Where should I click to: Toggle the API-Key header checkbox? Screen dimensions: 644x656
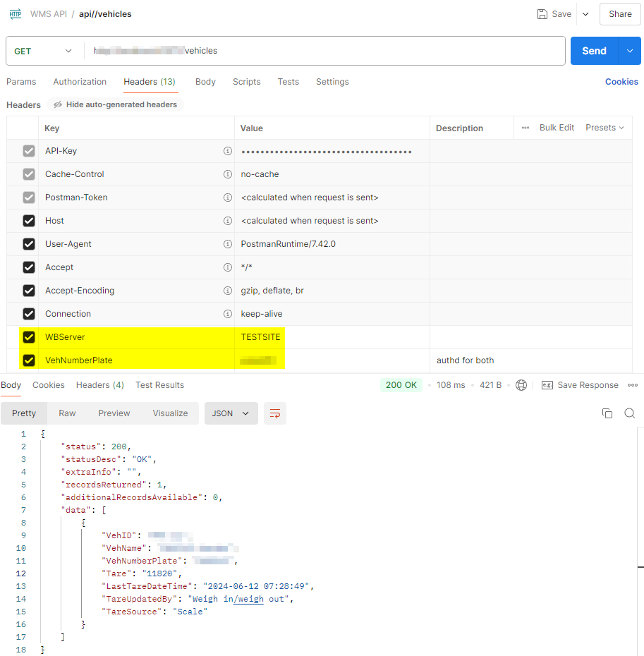click(29, 151)
